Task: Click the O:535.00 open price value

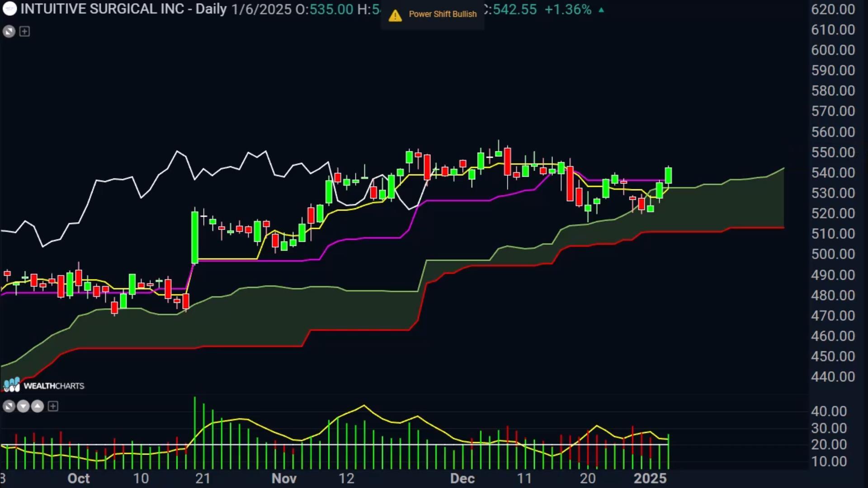Action: click(324, 9)
